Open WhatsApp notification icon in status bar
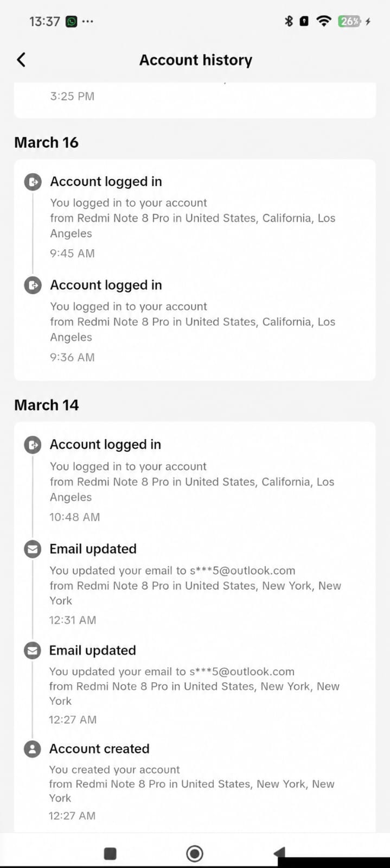390x868 pixels. (x=71, y=21)
